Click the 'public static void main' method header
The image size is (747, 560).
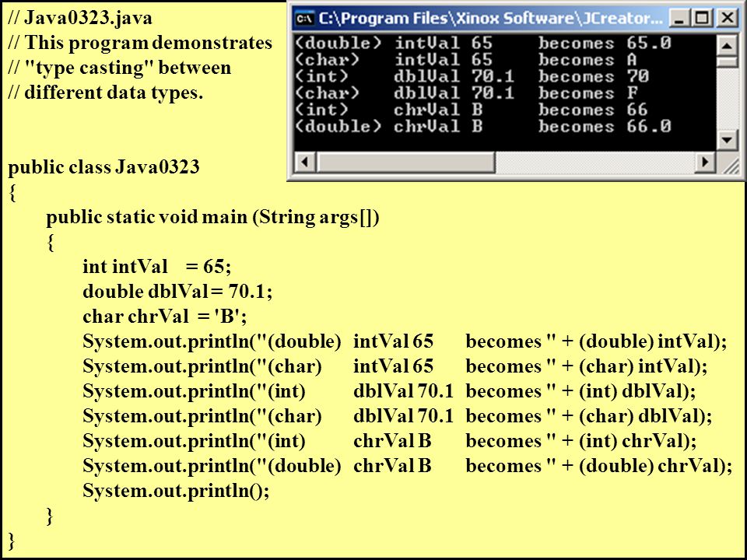click(212, 217)
